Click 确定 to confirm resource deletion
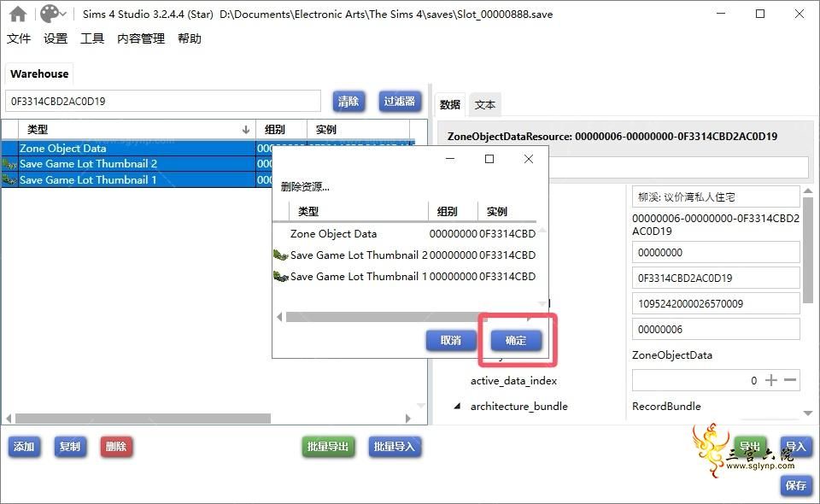820x504 pixels. pyautogui.click(x=516, y=340)
